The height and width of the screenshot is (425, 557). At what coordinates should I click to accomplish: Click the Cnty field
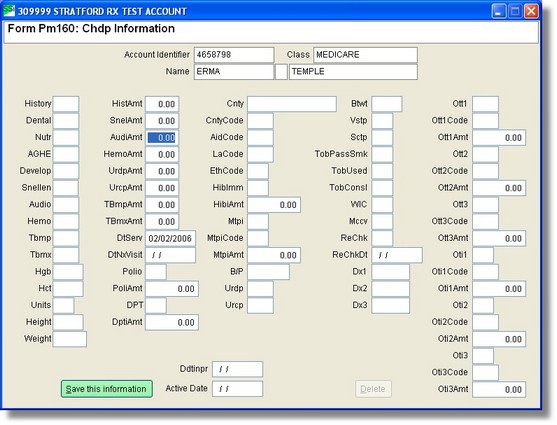[x=292, y=104]
